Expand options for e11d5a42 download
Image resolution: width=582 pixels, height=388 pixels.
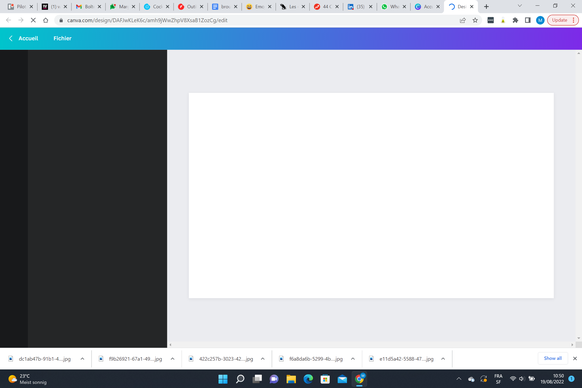[x=443, y=359]
